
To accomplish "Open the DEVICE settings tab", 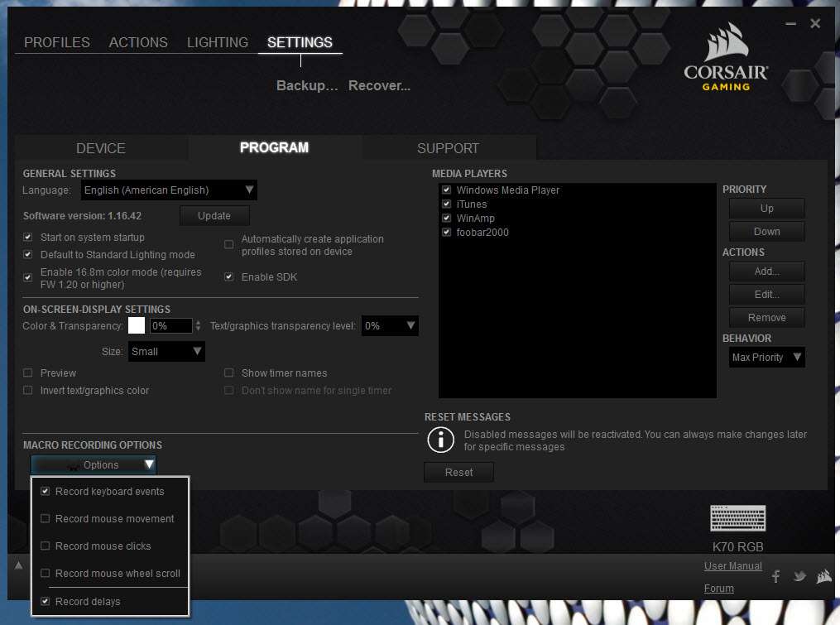I will coord(101,148).
